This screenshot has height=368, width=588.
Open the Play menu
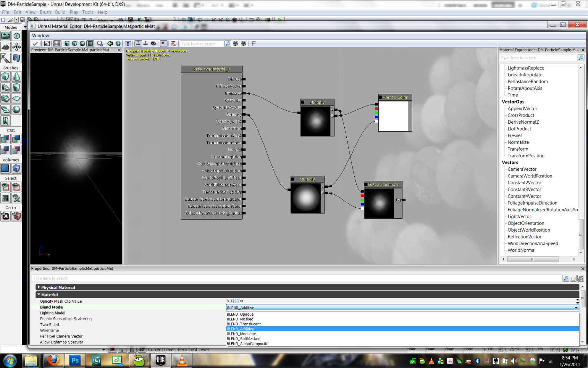click(x=74, y=12)
